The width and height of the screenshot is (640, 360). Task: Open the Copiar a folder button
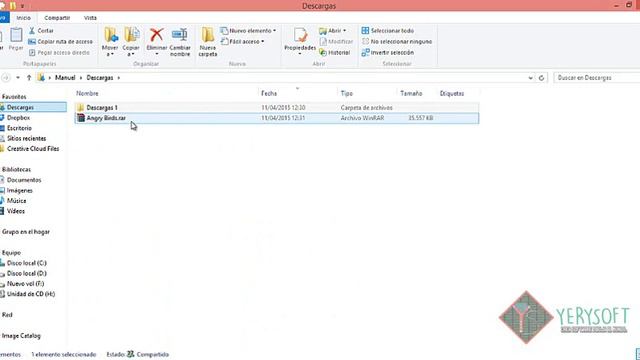click(131, 42)
